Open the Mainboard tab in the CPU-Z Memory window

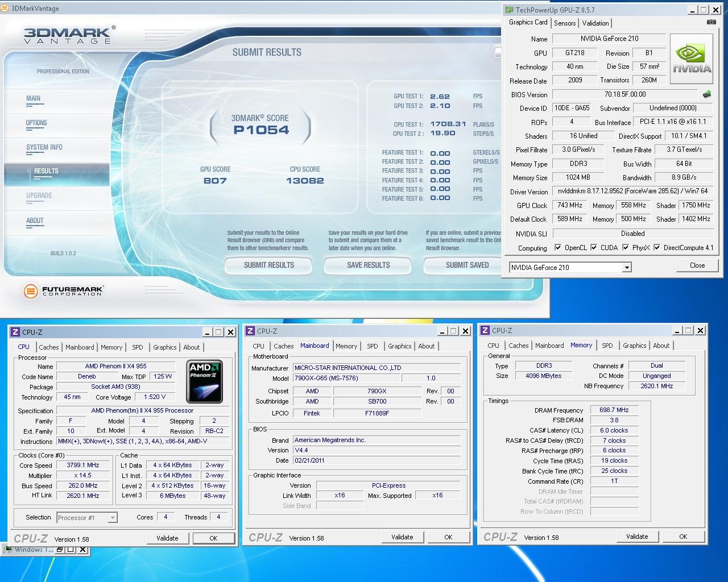pos(549,346)
